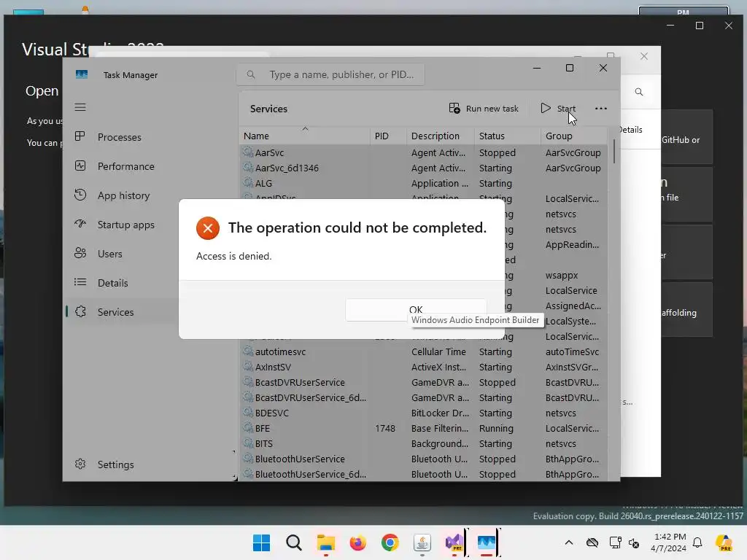Image resolution: width=747 pixels, height=560 pixels.
Task: Select the AxInstSV service row
Action: [424, 367]
